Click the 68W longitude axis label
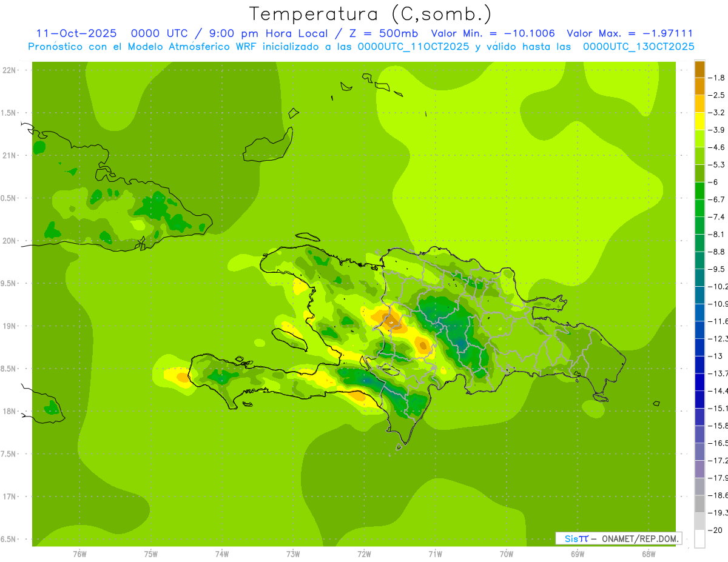728x562 pixels. pos(648,554)
